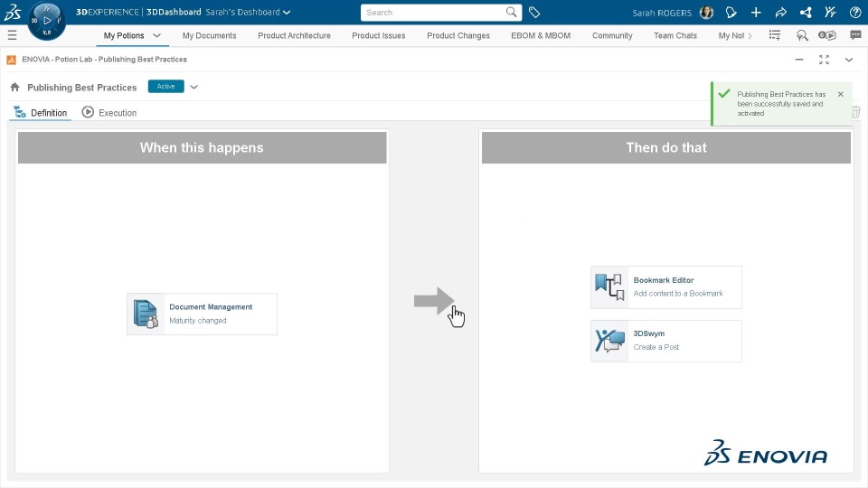Image resolution: width=868 pixels, height=488 pixels.
Task: Open the 3DEXPERIENCE compass
Action: click(46, 21)
